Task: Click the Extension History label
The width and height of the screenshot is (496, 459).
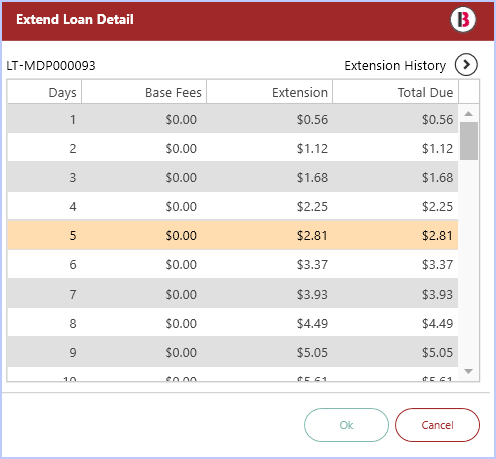Action: (395, 66)
